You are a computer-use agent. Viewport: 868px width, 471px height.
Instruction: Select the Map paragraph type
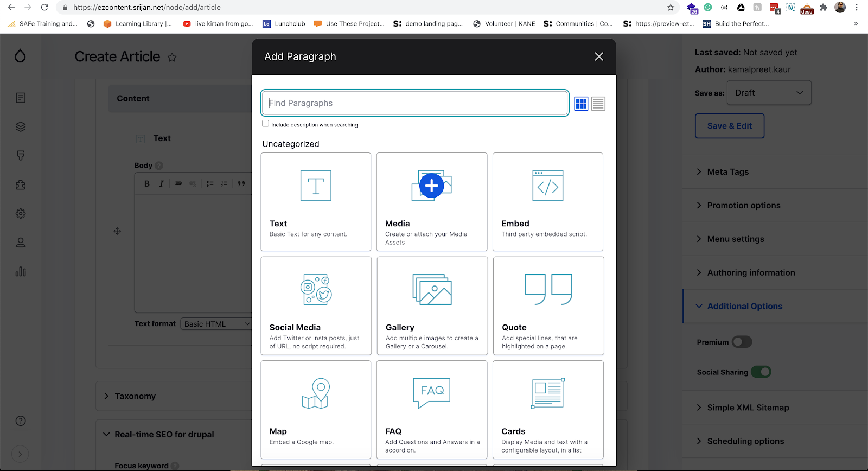tap(316, 410)
